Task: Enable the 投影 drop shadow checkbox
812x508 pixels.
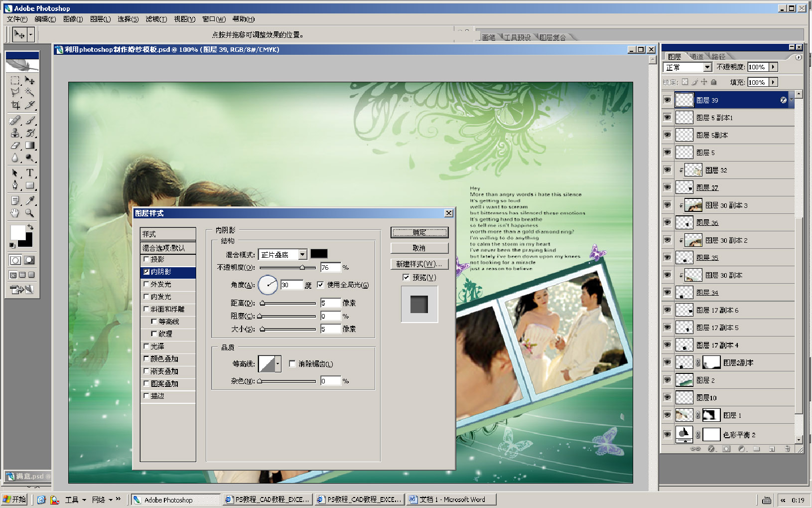Action: pyautogui.click(x=146, y=259)
